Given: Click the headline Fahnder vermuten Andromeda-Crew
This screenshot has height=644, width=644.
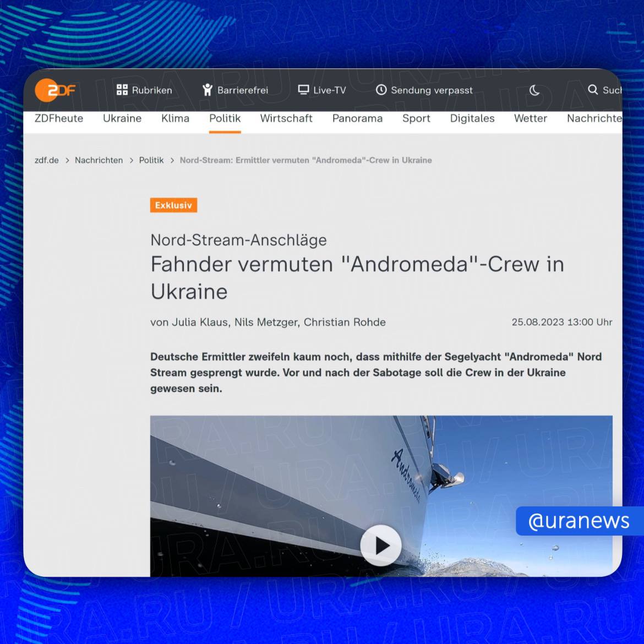Looking at the screenshot, I should 357,277.
